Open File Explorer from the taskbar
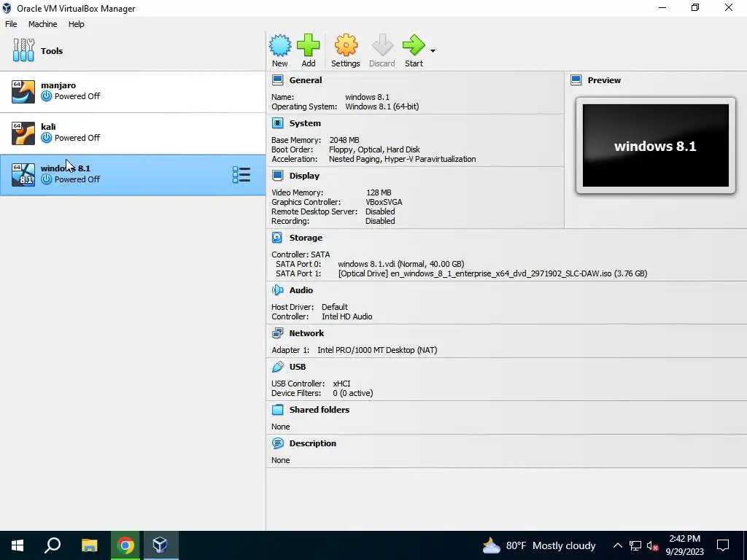Screen dimensions: 747x560 [x=89, y=545]
